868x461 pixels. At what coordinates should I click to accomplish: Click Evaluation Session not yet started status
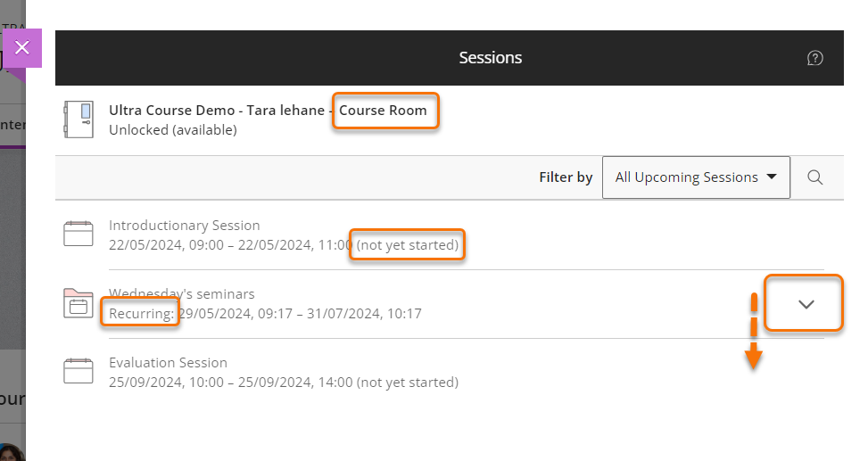pyautogui.click(x=408, y=383)
